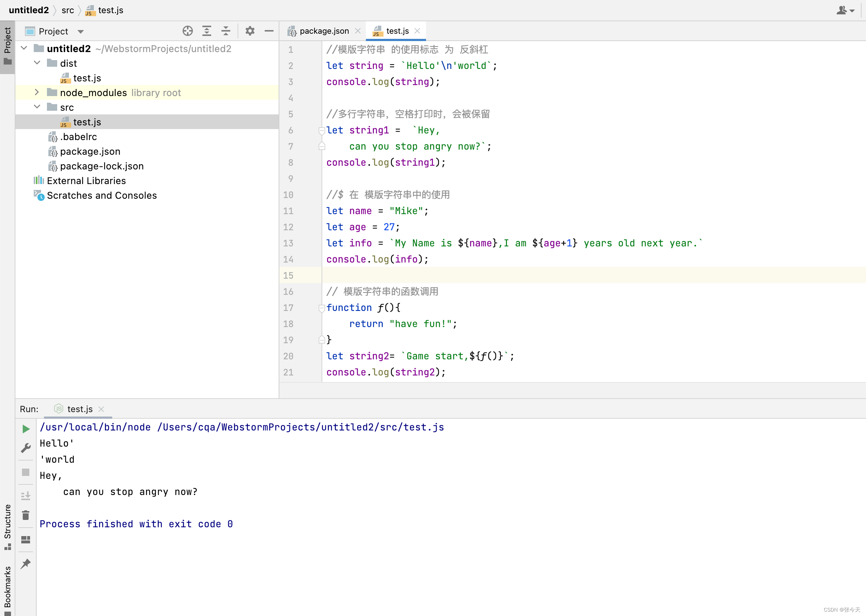
Task: Open test.js path link in console
Action: (301, 428)
